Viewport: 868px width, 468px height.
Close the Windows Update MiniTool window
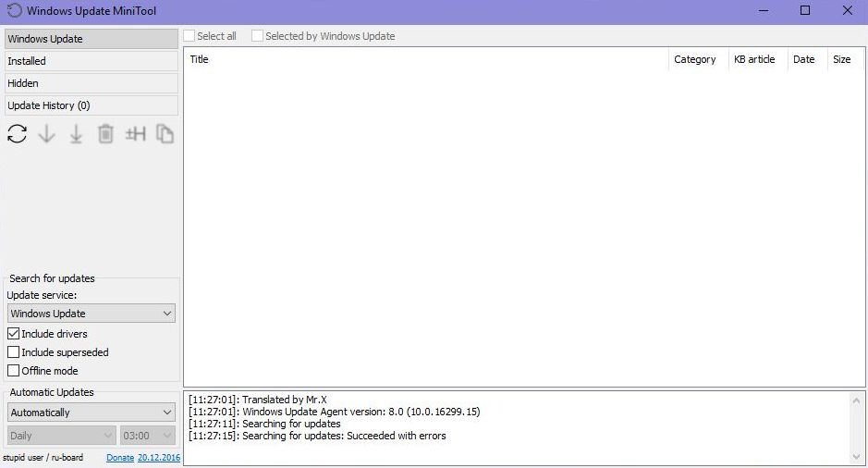pyautogui.click(x=847, y=10)
